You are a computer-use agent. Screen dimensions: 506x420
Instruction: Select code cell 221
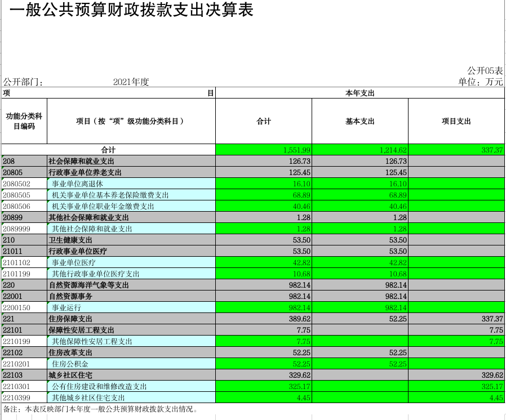(24, 319)
